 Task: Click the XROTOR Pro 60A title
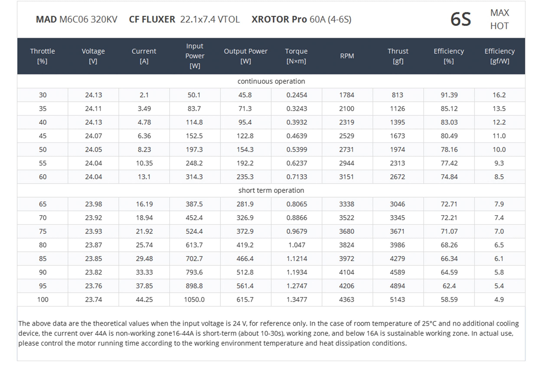(x=301, y=19)
